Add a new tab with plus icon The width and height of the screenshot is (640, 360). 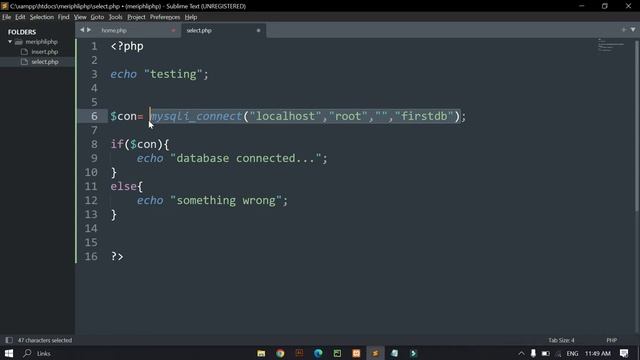click(623, 29)
